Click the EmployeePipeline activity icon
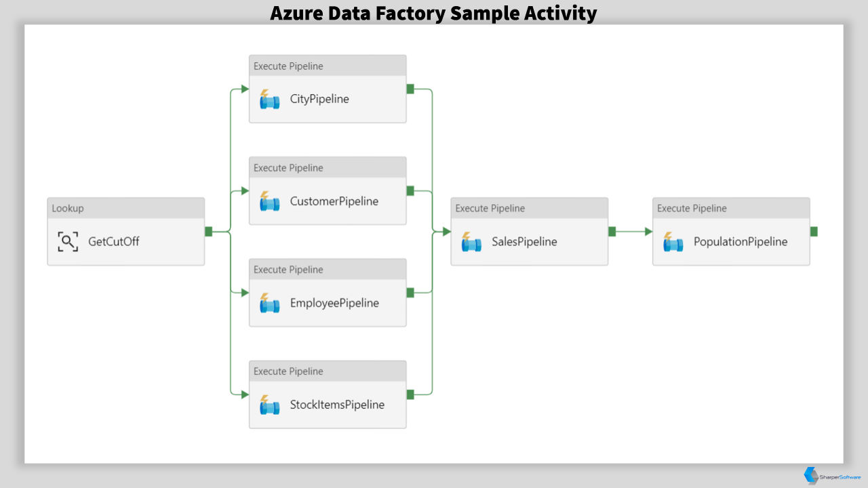This screenshot has width=868, height=488. click(269, 302)
